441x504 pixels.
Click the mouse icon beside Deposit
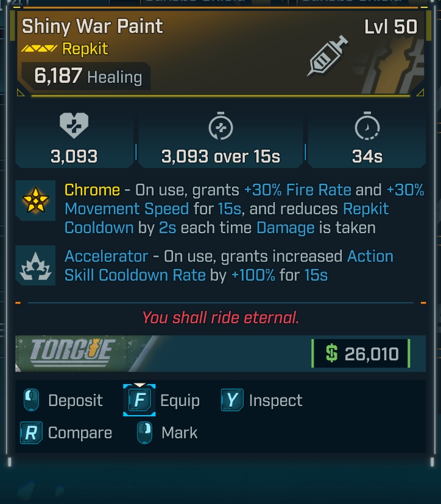pyautogui.click(x=32, y=401)
